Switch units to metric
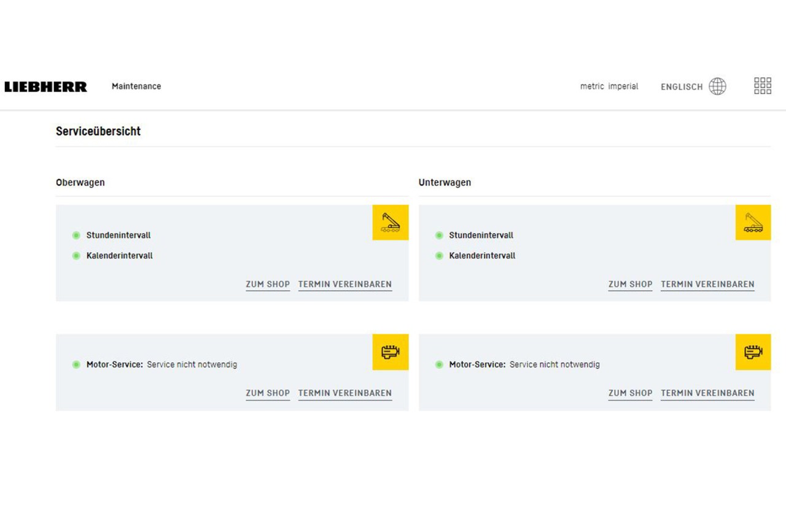Screen dimensions: 786x532 point(592,87)
